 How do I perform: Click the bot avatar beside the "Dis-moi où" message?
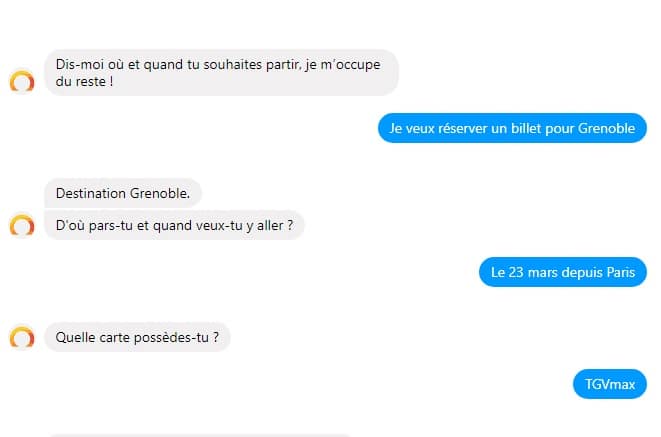(x=22, y=81)
